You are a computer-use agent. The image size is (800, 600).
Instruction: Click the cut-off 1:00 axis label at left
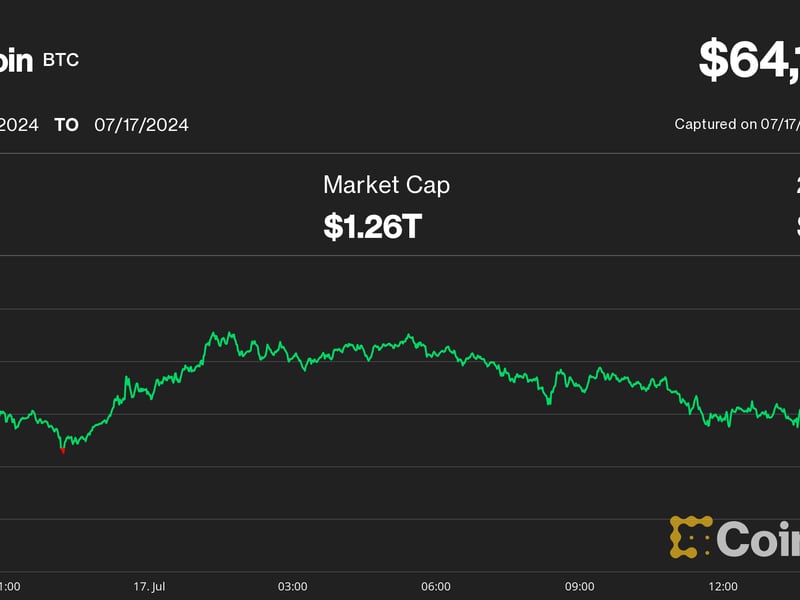click(x=12, y=586)
